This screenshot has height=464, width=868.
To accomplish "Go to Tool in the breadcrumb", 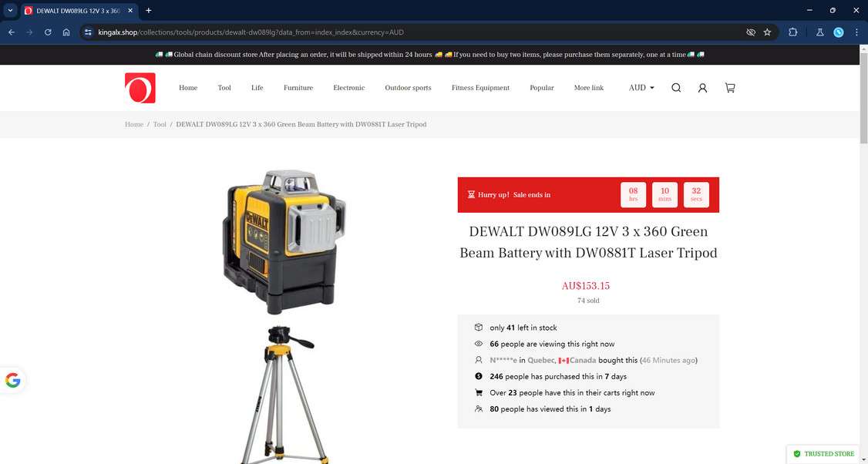I will coord(160,124).
